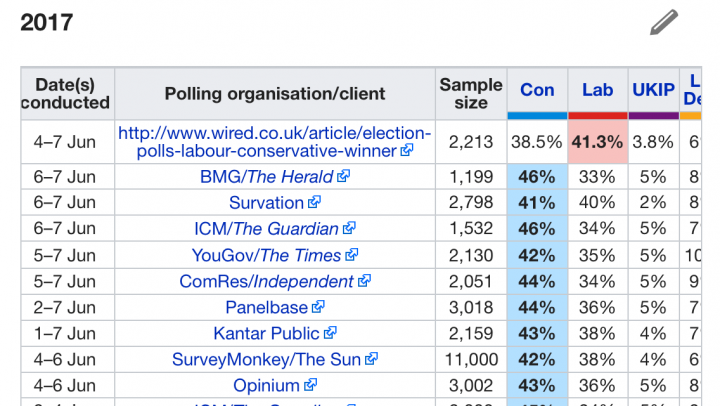Viewport: 720px width, 406px height.
Task: Click external-link icon after the wired.co.uk URL
Action: coord(407,151)
